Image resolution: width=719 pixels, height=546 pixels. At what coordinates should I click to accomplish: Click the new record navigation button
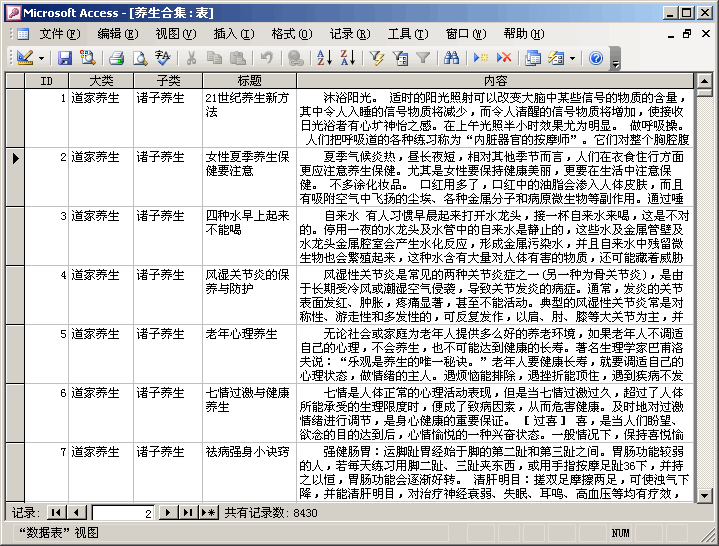pyautogui.click(x=209, y=513)
